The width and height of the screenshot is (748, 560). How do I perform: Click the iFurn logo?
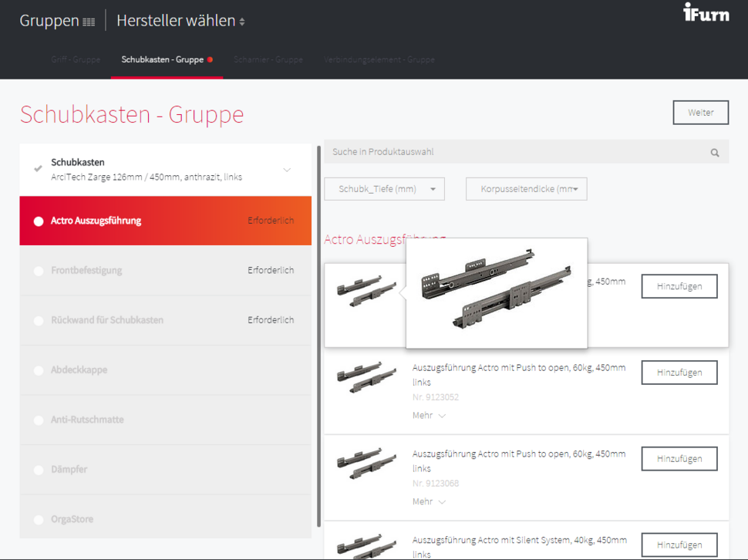[x=706, y=12]
